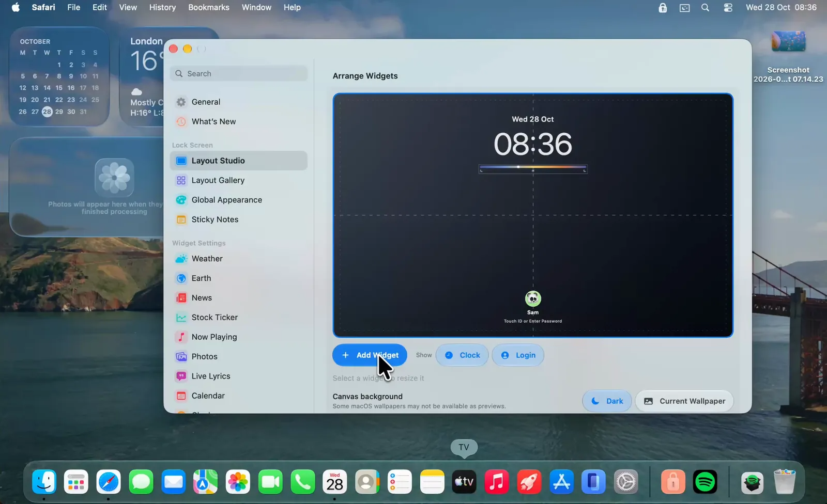
Task: Open Photos widget settings in sidebar
Action: pos(238,357)
